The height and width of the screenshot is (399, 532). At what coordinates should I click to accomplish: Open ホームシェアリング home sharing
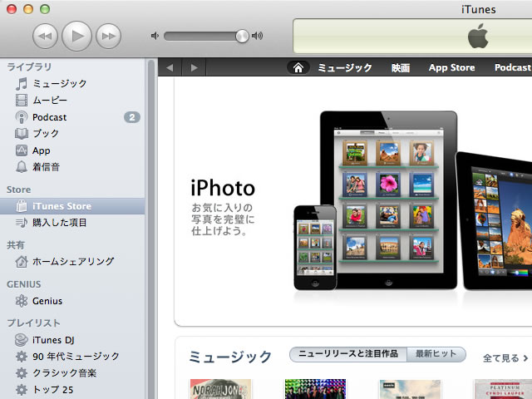point(72,261)
